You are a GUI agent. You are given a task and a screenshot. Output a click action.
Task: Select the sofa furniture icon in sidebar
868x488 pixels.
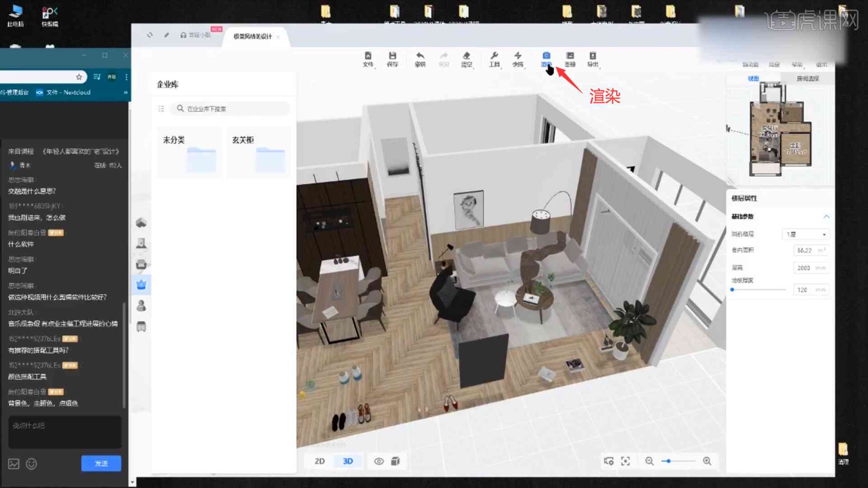[141, 264]
